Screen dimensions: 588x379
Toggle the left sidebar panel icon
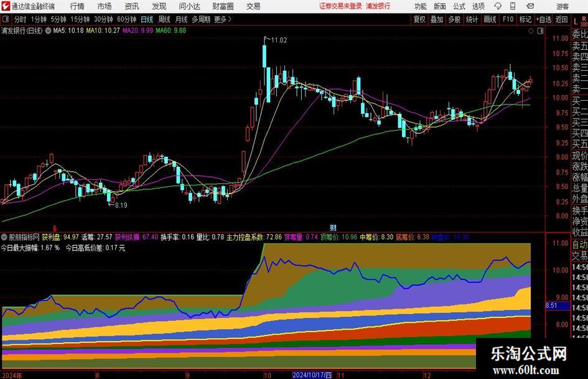click(x=6, y=19)
